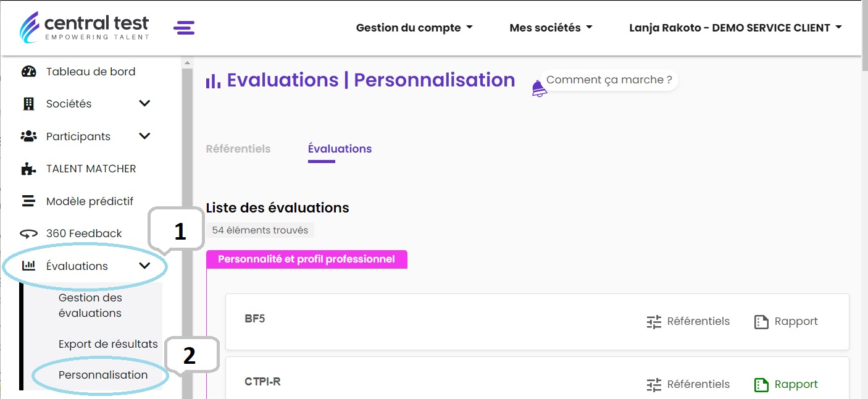Open Référentiels for CTPI-R evaluation
Viewport: 868px width, 399px height.
click(688, 384)
